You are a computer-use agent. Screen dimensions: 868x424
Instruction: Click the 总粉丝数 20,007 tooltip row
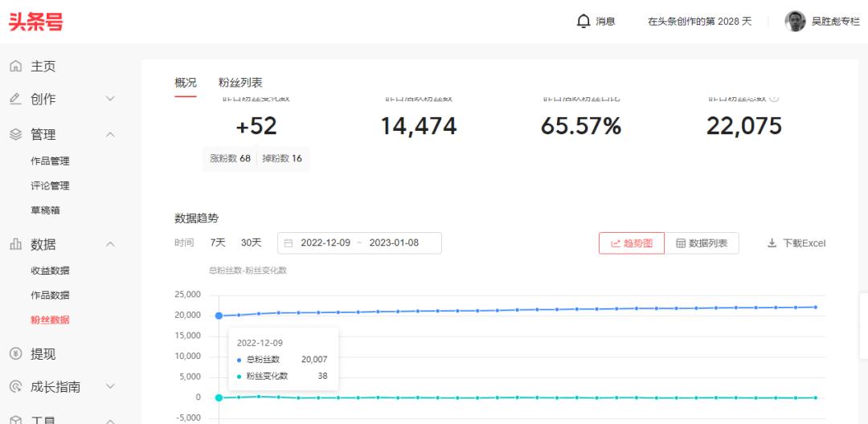(x=282, y=360)
